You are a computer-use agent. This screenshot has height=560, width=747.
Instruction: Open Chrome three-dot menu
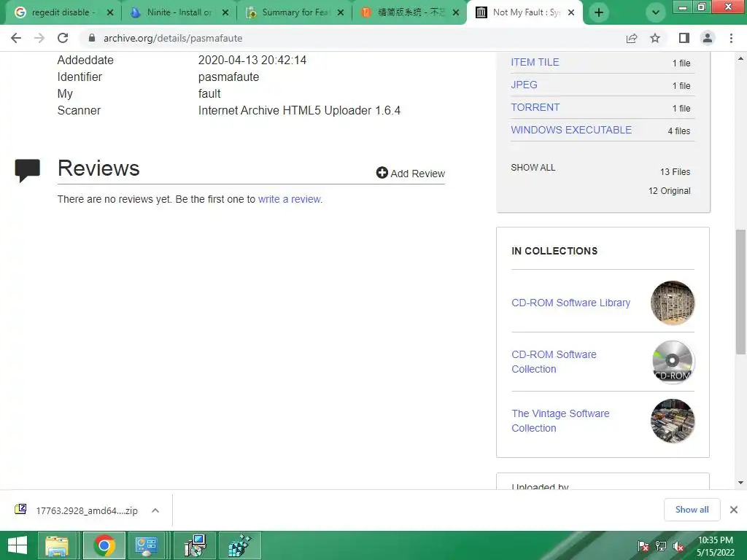click(731, 38)
